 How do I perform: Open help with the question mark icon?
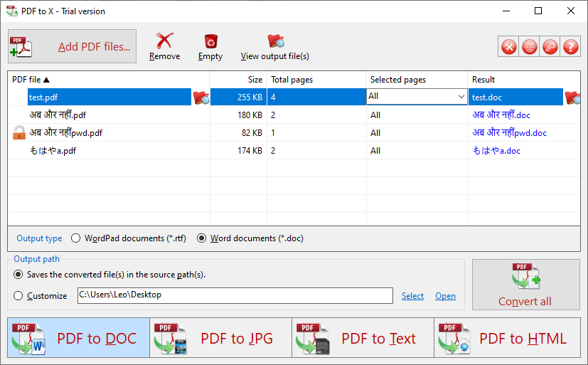tap(570, 47)
